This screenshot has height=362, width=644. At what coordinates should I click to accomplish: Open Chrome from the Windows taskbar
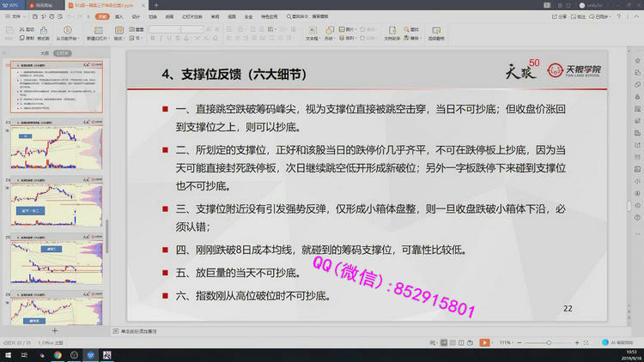click(57, 354)
